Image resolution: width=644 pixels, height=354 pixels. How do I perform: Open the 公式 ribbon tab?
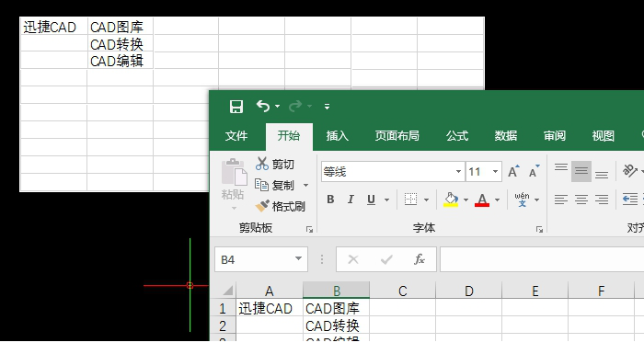pos(457,136)
